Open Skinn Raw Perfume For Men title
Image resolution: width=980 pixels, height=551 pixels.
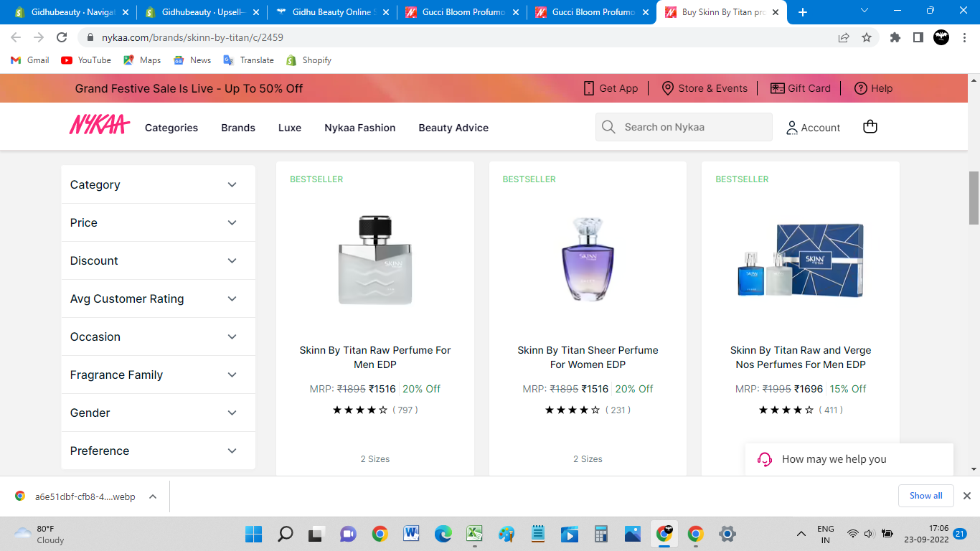pyautogui.click(x=375, y=357)
